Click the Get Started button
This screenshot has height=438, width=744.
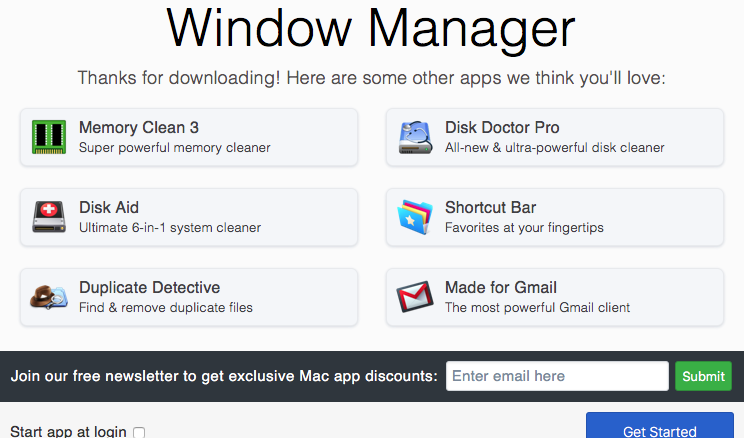tap(660, 426)
